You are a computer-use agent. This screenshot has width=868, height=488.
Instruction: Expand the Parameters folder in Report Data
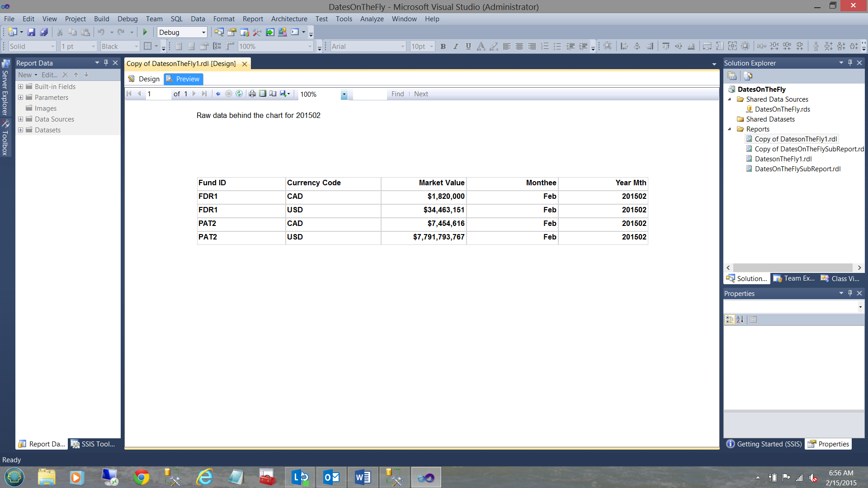pos(20,98)
